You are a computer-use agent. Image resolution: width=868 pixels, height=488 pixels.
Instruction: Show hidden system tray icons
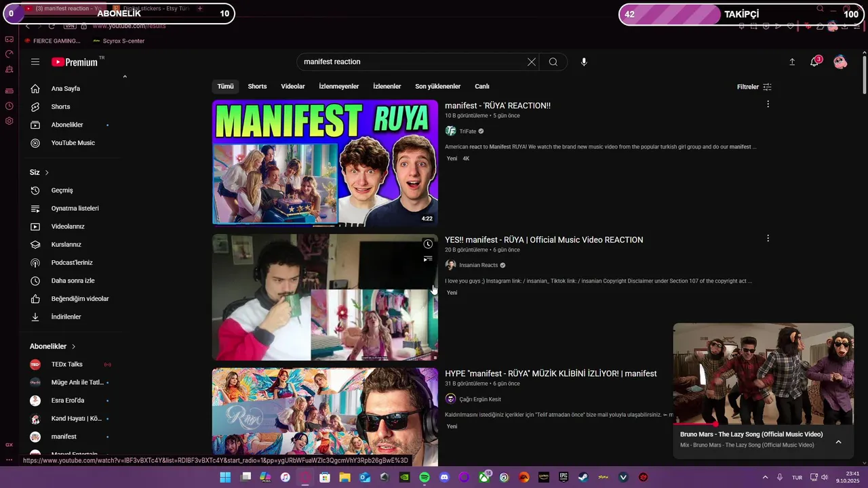click(766, 477)
